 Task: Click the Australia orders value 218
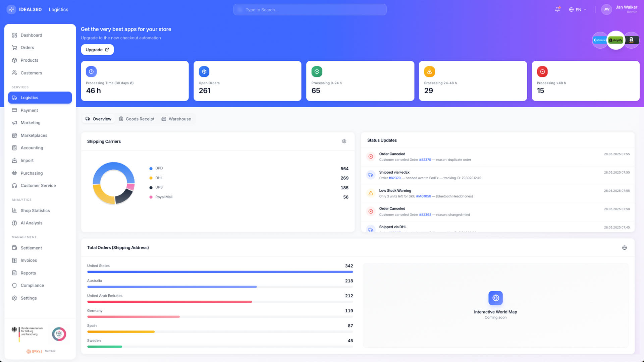tap(349, 281)
